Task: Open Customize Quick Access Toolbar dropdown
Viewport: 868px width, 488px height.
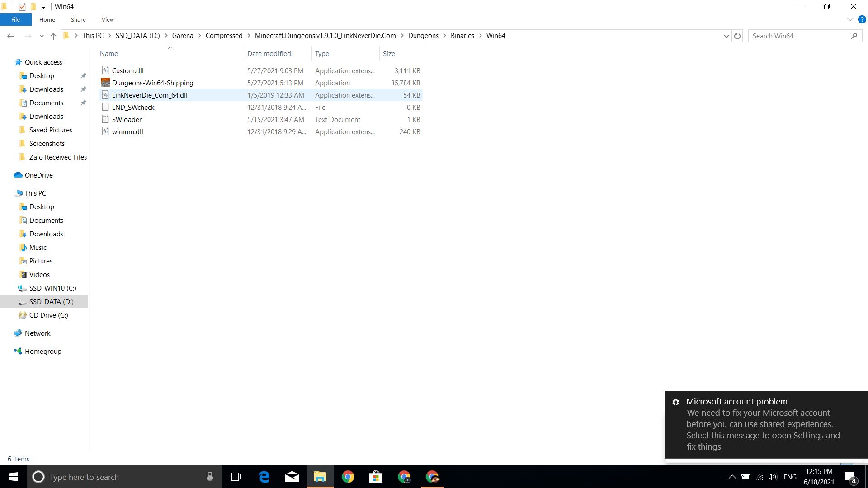Action: click(43, 7)
